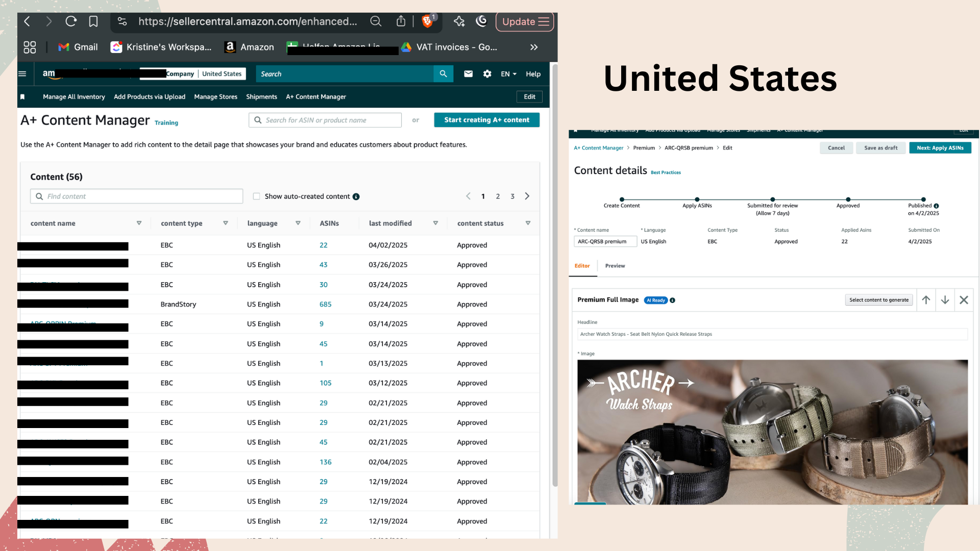Click the Seller Central search magnifier button
The width and height of the screenshot is (980, 551).
tap(443, 74)
